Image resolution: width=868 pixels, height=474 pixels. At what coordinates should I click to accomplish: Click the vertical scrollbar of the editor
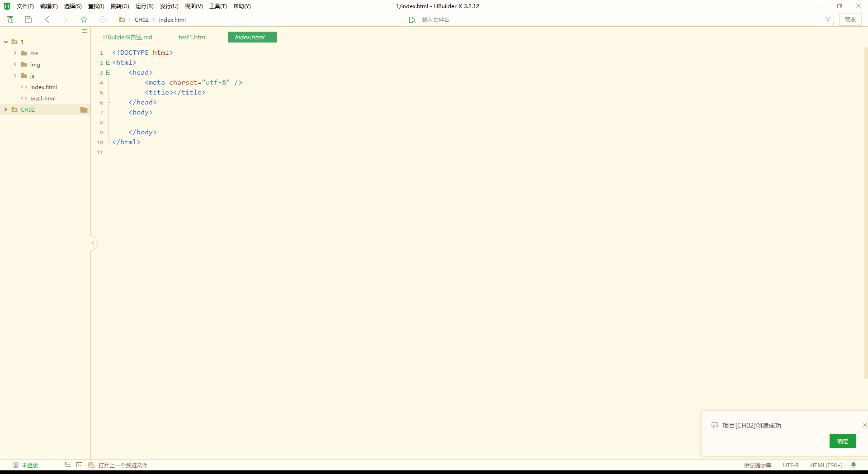865,213
